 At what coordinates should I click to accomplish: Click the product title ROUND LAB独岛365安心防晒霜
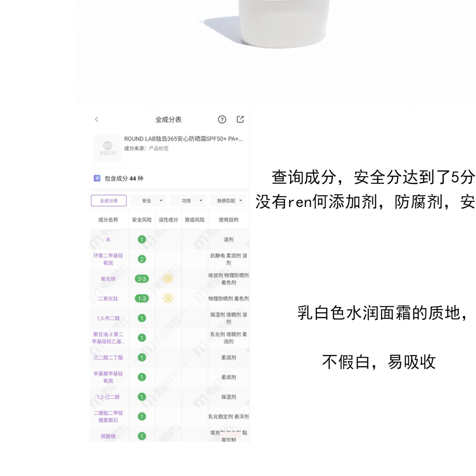(x=183, y=139)
